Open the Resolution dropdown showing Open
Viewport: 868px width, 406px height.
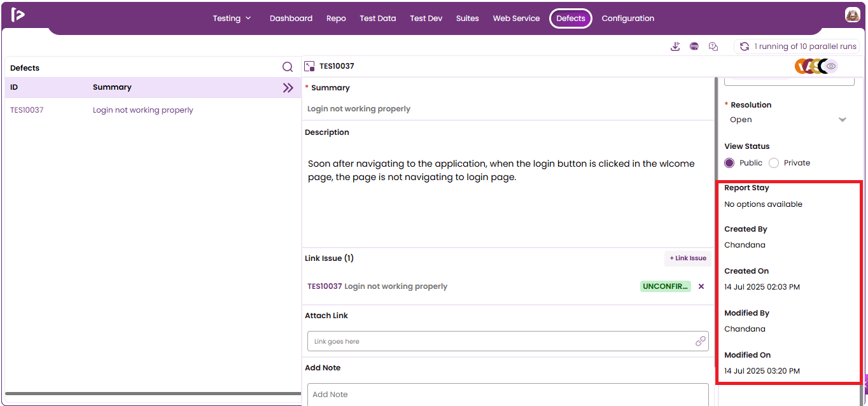(789, 120)
